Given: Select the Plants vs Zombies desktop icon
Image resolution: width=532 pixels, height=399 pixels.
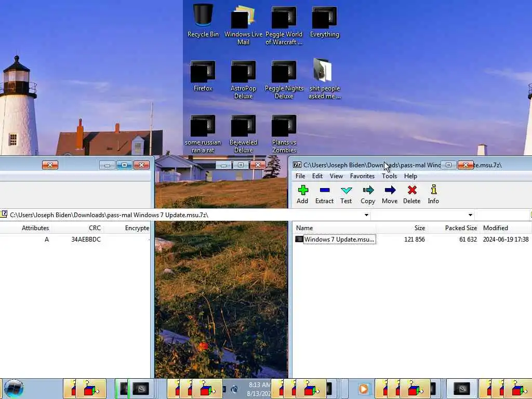Looking at the screenshot, I should 284,134.
